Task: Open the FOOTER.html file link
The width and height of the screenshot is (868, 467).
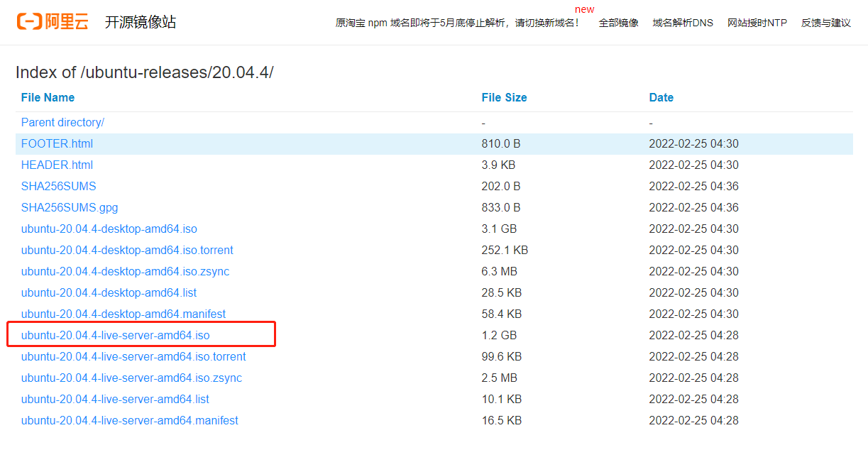Action: point(57,143)
